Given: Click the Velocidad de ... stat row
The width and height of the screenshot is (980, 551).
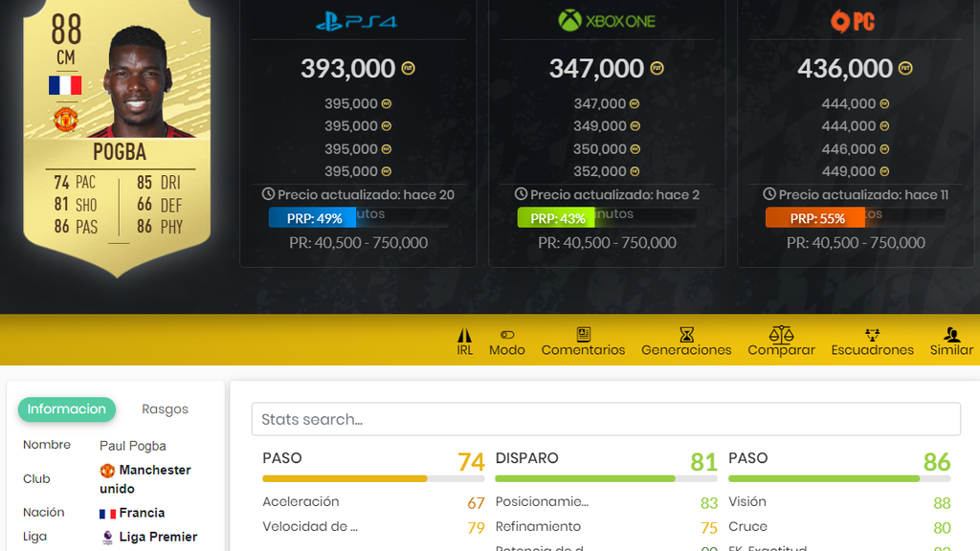Looking at the screenshot, I should pos(373,527).
